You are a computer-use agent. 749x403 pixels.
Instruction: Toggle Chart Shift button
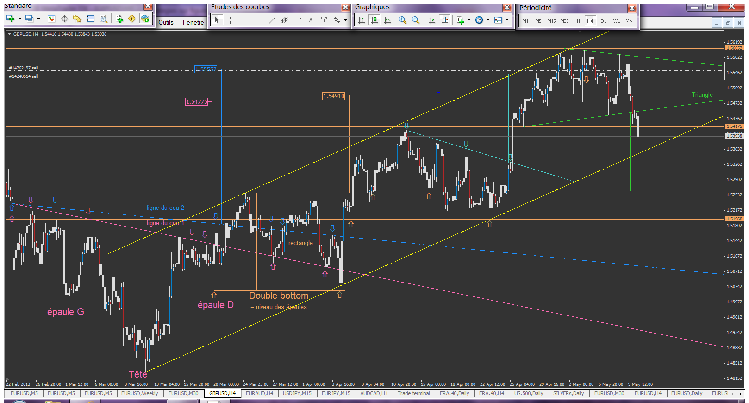(x=445, y=20)
